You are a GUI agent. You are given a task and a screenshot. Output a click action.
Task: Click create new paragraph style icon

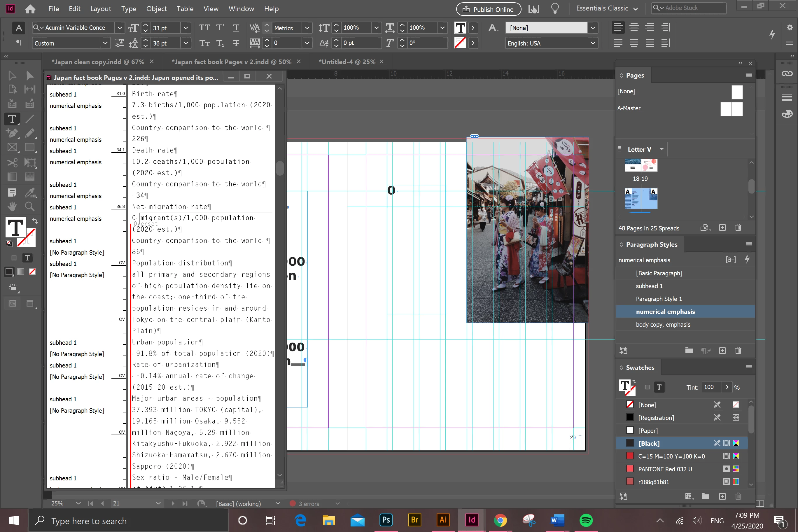pos(722,351)
